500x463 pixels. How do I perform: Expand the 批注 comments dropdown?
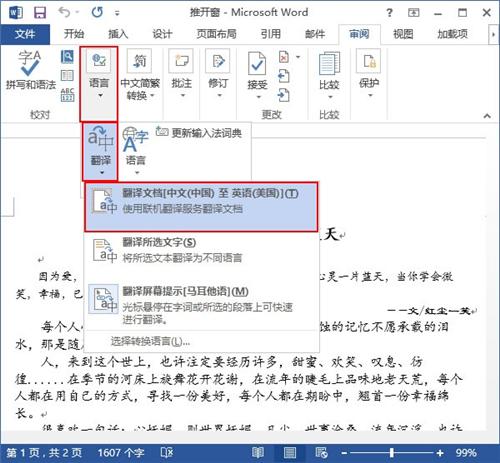tap(181, 74)
